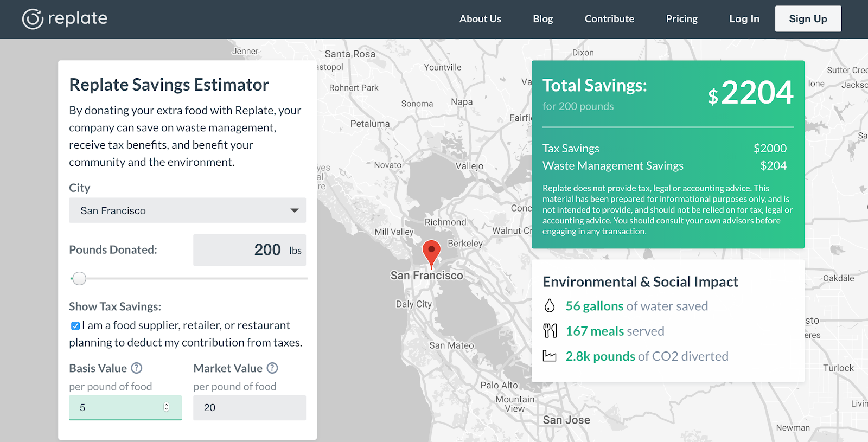The height and width of the screenshot is (442, 868).
Task: Click the Berkeley label on map
Action: (465, 243)
